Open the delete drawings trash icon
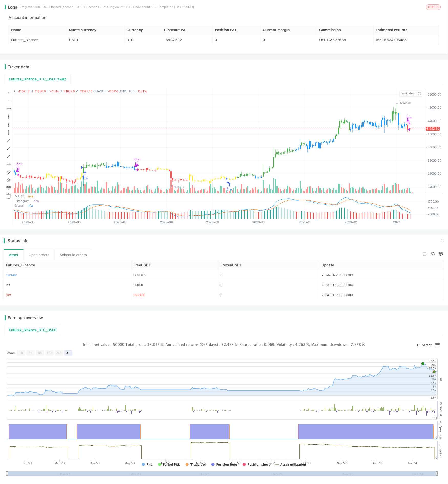 pyautogui.click(x=9, y=196)
